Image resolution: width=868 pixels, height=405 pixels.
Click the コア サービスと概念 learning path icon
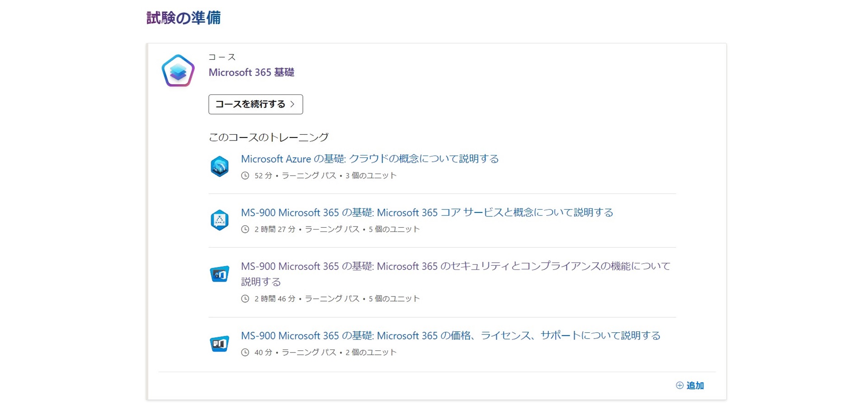[x=220, y=220]
